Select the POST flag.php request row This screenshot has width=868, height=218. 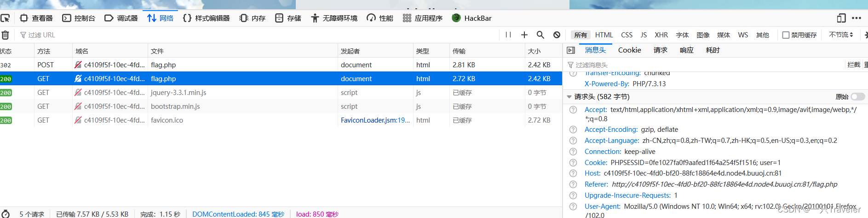coord(281,65)
